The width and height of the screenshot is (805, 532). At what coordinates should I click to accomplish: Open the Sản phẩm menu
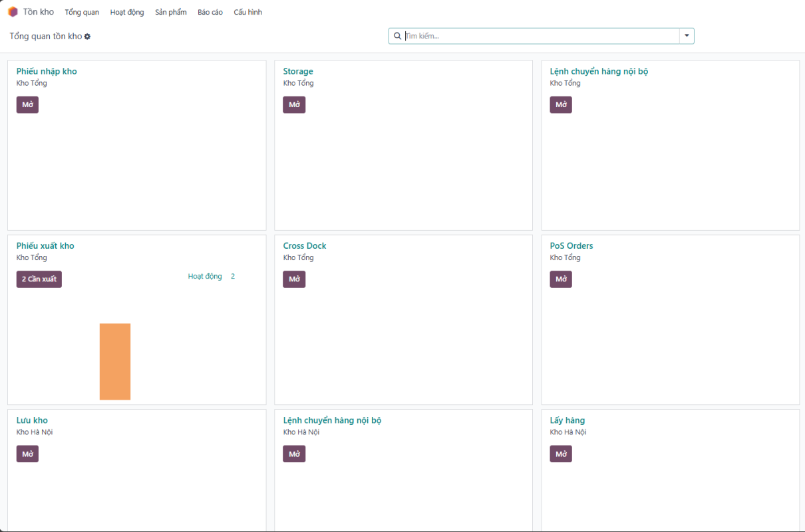(x=171, y=12)
